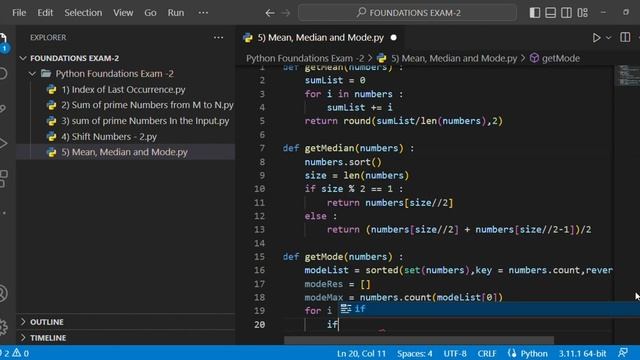This screenshot has height=360, width=640.
Task: Open Explorer views and more actions
Action: 218,38
